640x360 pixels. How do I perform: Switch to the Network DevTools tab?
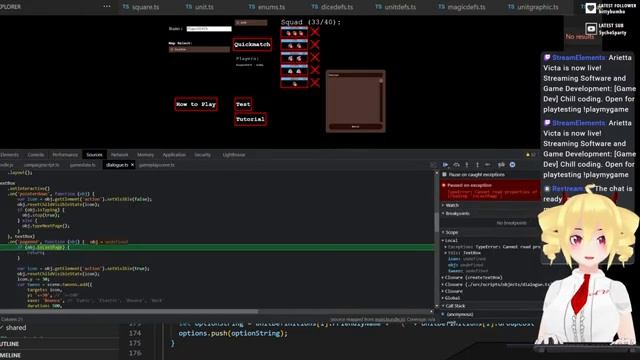[x=120, y=155]
